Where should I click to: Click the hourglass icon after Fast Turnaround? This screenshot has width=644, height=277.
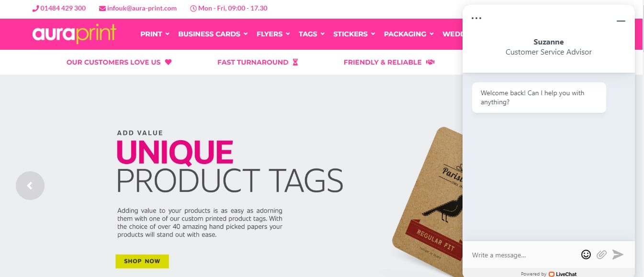tap(295, 62)
